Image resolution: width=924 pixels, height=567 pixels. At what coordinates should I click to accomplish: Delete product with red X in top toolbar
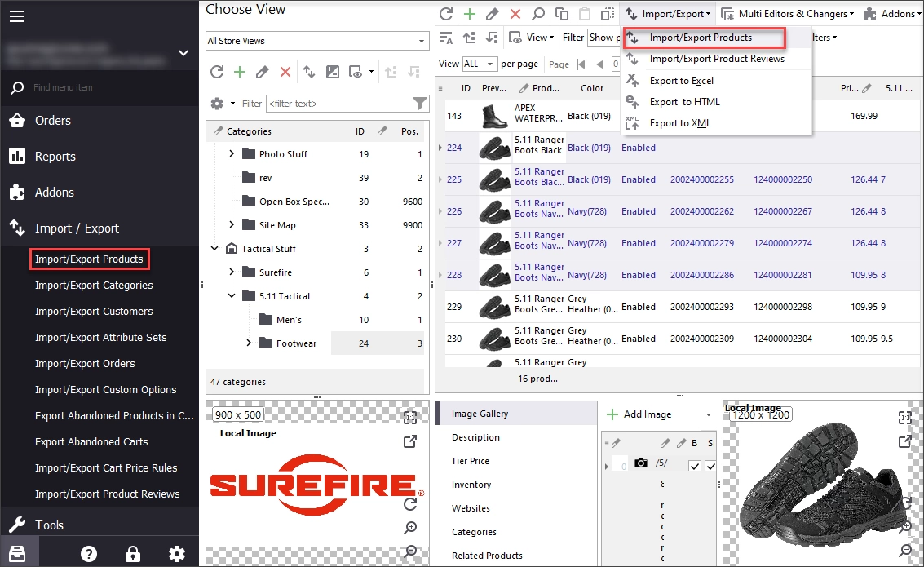[x=515, y=14]
